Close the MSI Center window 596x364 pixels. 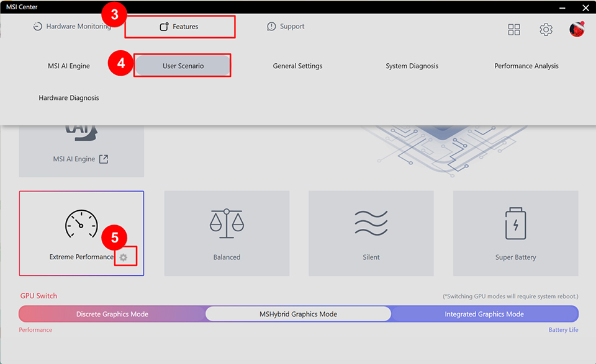pos(585,7)
